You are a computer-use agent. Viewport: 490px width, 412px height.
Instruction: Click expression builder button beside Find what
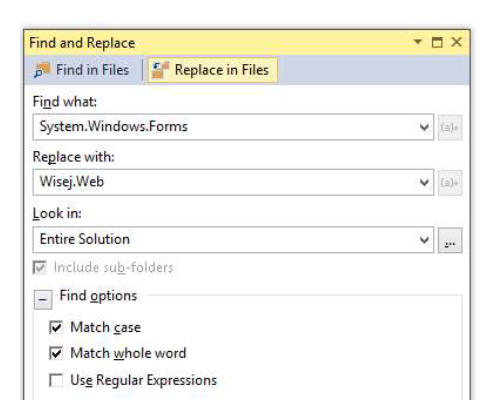(450, 127)
